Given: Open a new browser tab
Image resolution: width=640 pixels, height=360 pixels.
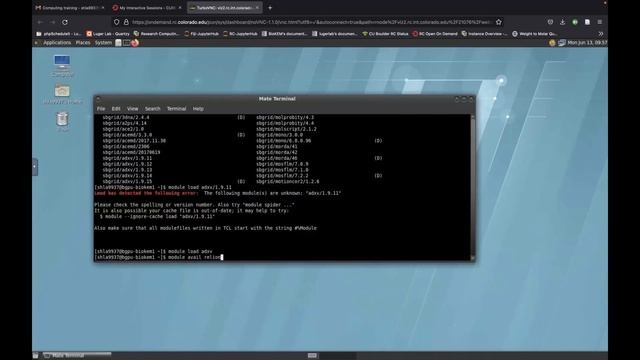Looking at the screenshot, I should point(270,7).
